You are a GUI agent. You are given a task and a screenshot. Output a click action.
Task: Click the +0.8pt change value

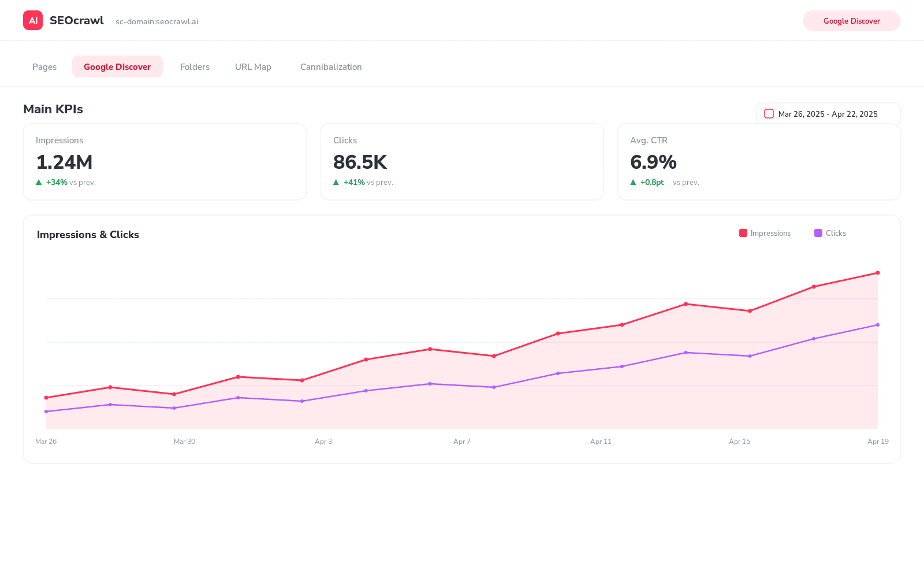coord(652,182)
